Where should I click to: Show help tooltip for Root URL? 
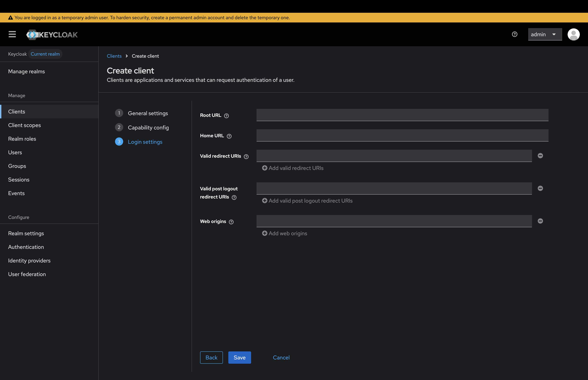226,116
